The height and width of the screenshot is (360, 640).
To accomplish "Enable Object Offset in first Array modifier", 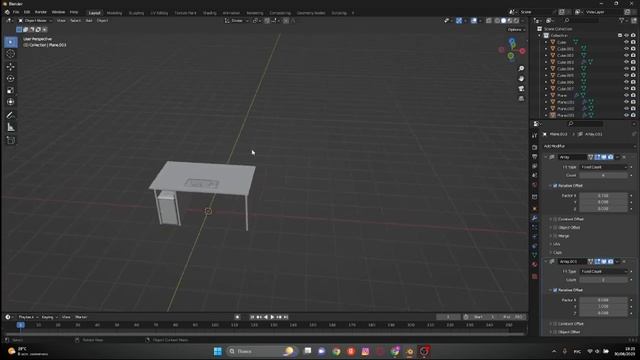I will (x=555, y=227).
